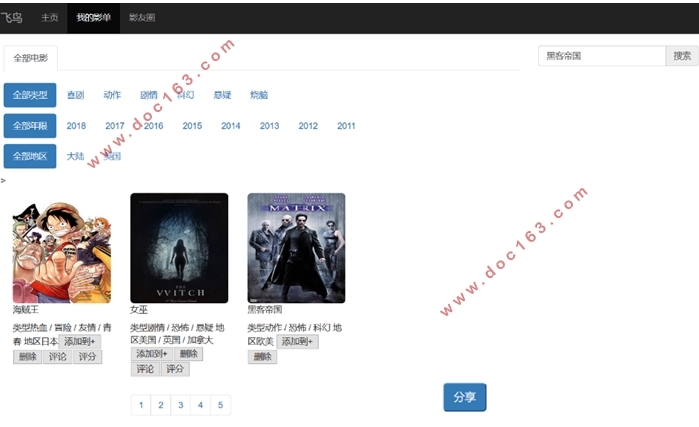Image resolution: width=699 pixels, height=427 pixels.
Task: Click 评论 under 女巫
Action: [145, 369]
